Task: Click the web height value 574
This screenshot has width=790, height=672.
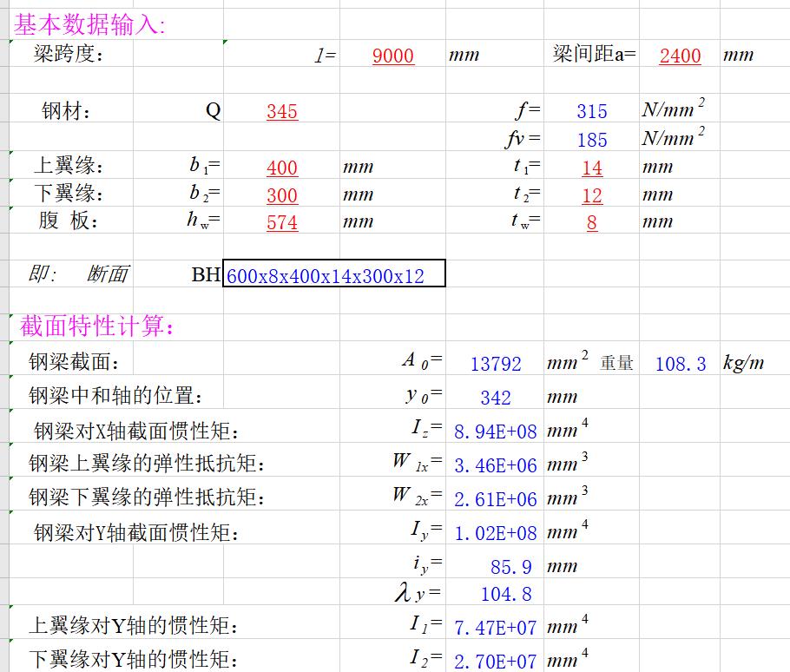Action: click(281, 221)
